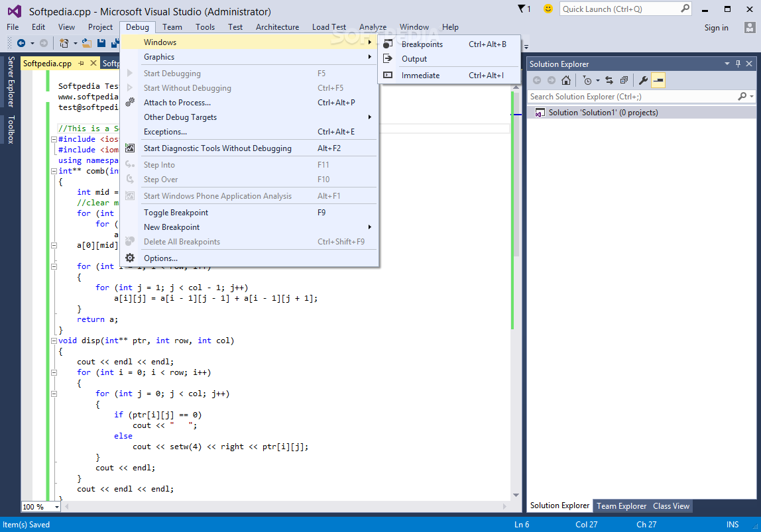The width and height of the screenshot is (761, 532).
Task: Open the Pending Changes Filter dropdown arrow
Action: pos(598,81)
